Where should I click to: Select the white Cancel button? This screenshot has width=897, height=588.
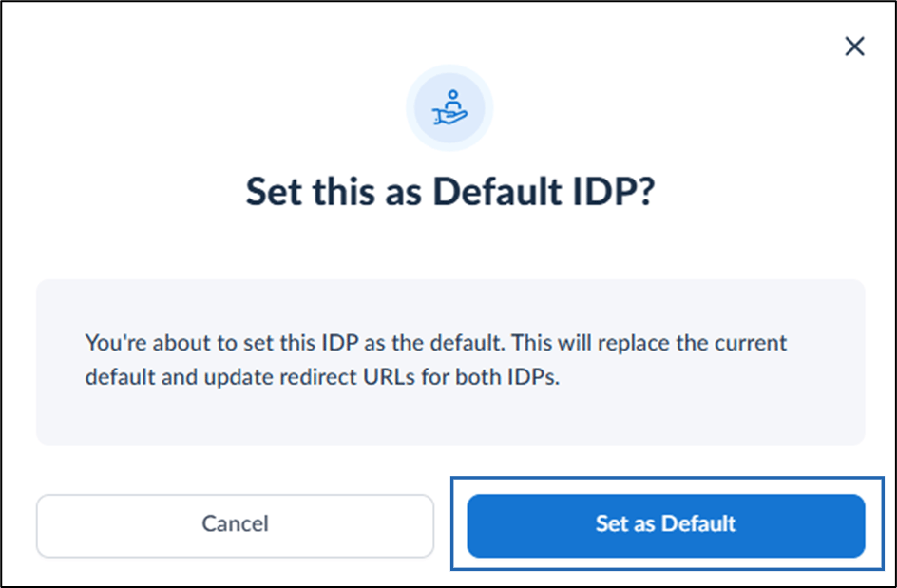pos(235,525)
